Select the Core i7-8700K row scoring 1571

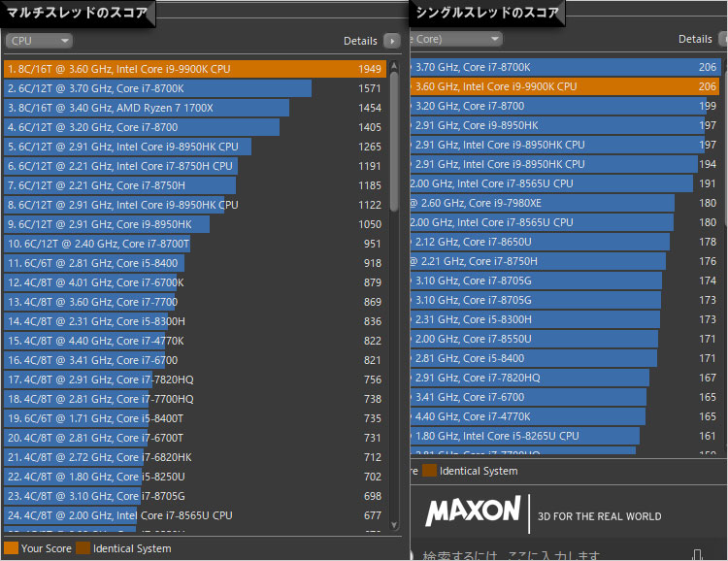point(195,88)
